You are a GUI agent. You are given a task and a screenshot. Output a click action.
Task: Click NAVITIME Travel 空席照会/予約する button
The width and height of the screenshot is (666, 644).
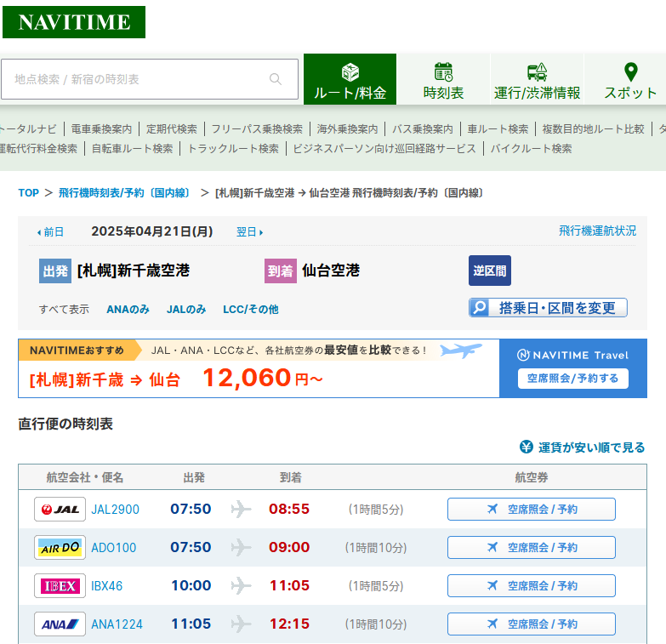tap(573, 378)
